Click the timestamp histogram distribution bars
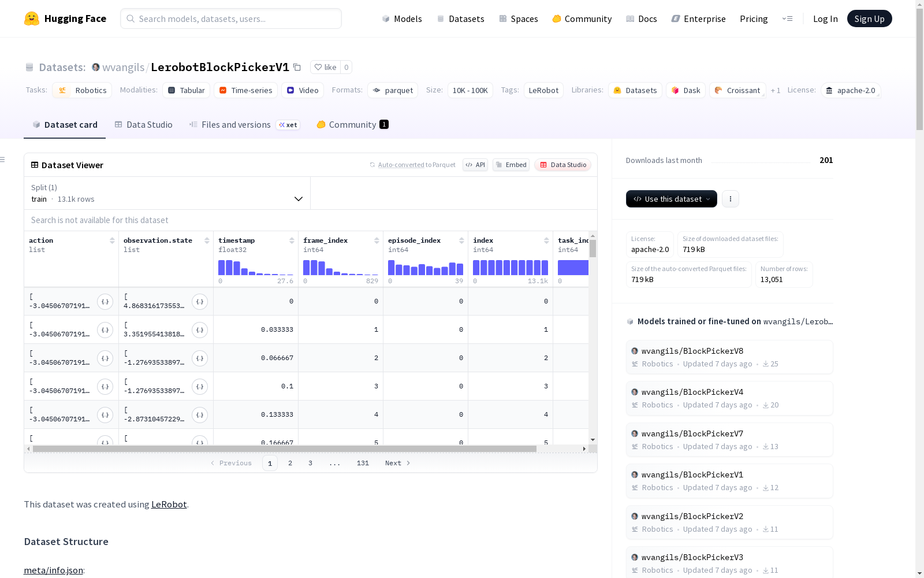Screen dimensions: 924x578 pos(256,267)
